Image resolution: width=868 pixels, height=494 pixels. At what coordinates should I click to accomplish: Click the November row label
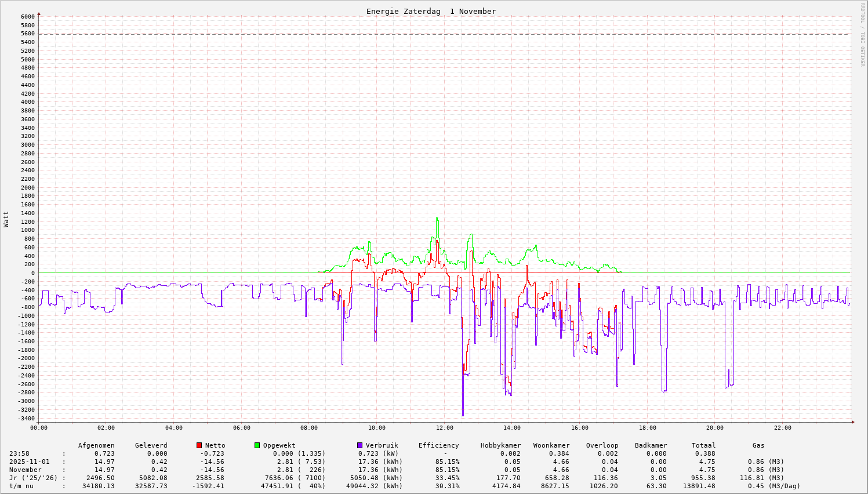[26, 470]
